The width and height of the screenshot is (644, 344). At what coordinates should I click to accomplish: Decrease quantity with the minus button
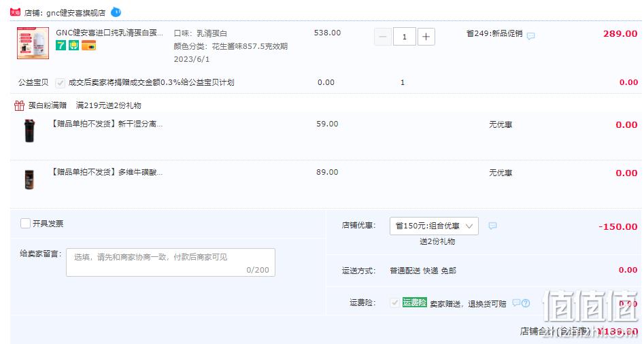382,37
